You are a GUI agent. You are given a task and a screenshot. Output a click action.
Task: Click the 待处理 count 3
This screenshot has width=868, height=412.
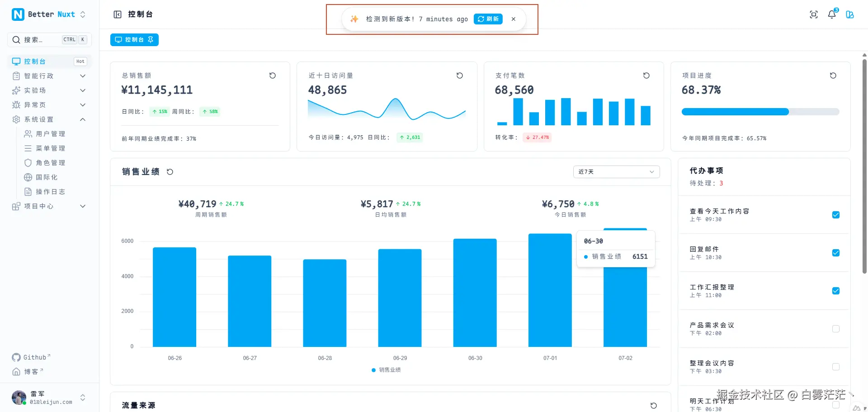[x=721, y=183]
